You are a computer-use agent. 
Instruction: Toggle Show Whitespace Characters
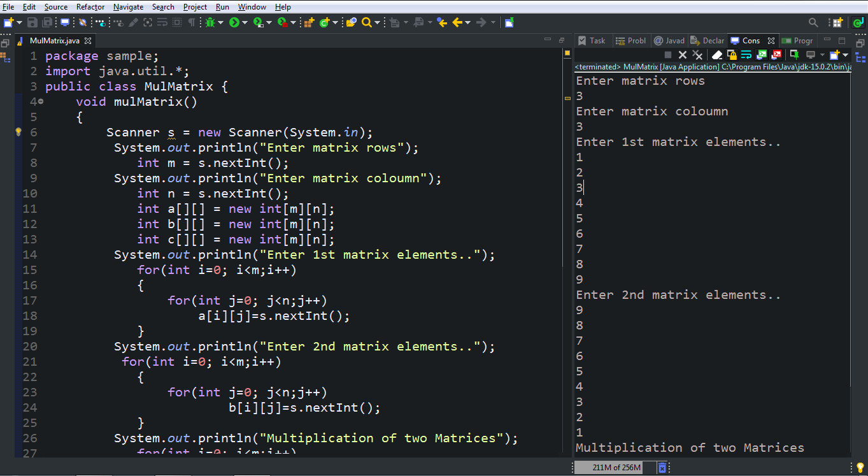pyautogui.click(x=190, y=22)
